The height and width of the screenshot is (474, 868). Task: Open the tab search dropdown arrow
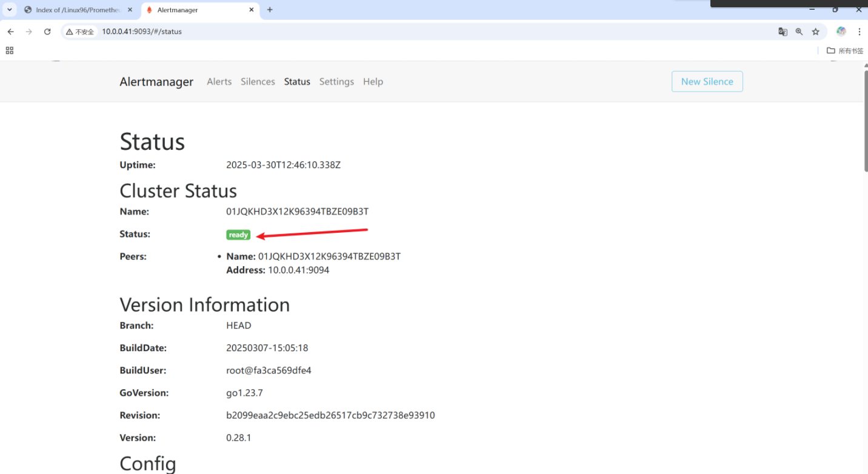click(x=10, y=10)
